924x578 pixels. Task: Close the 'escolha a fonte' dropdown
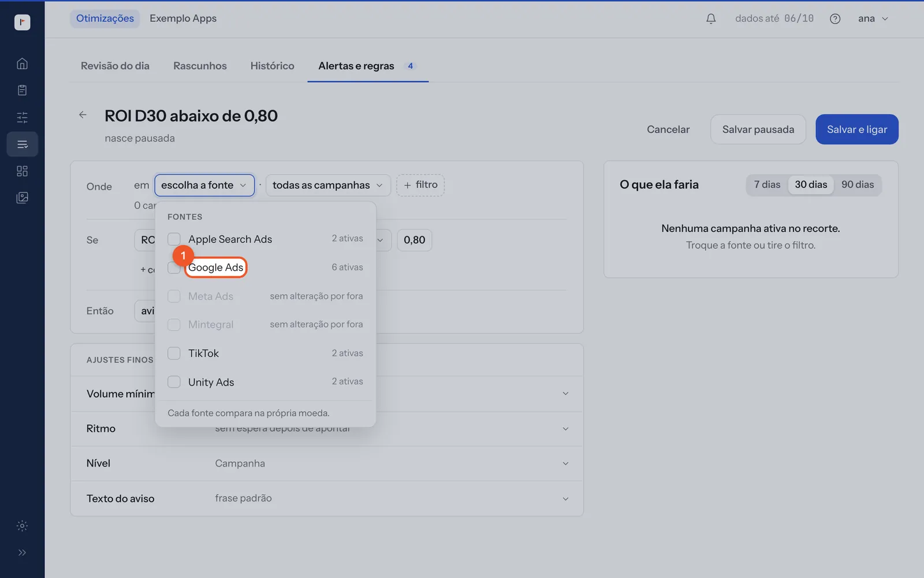click(x=204, y=185)
